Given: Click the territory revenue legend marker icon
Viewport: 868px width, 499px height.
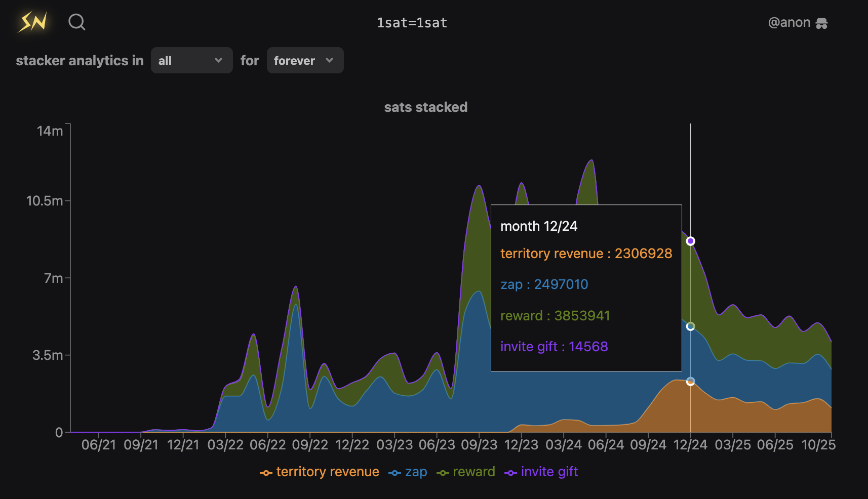Looking at the screenshot, I should [266, 473].
